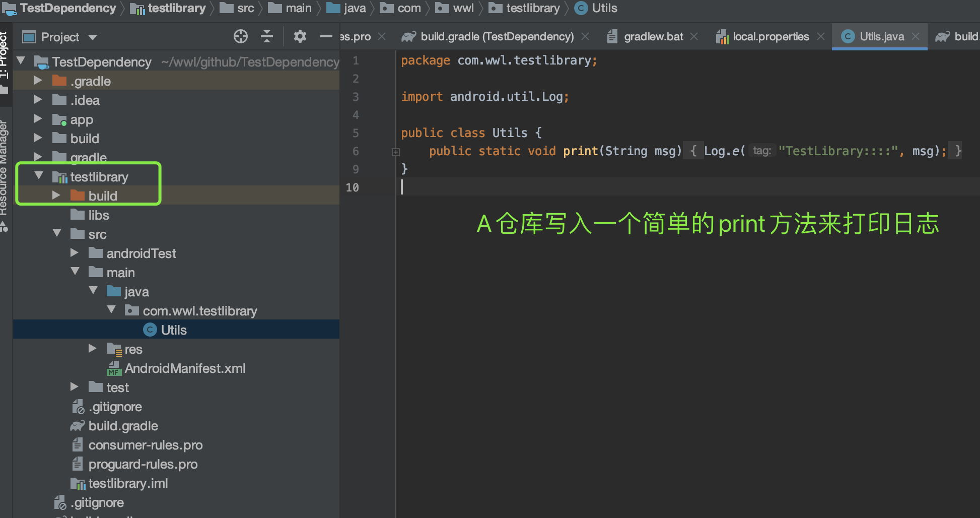Click the "TestLibrary::::" string literal

(x=838, y=151)
